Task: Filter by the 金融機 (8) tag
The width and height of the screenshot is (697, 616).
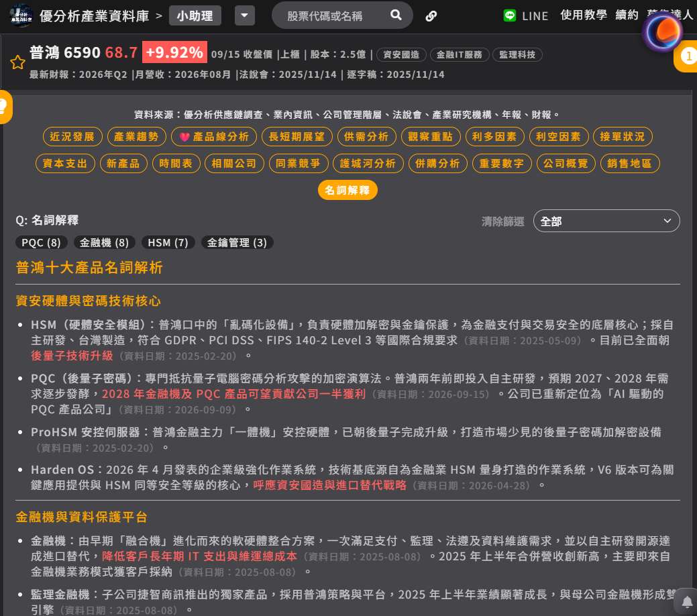Action: coord(104,242)
